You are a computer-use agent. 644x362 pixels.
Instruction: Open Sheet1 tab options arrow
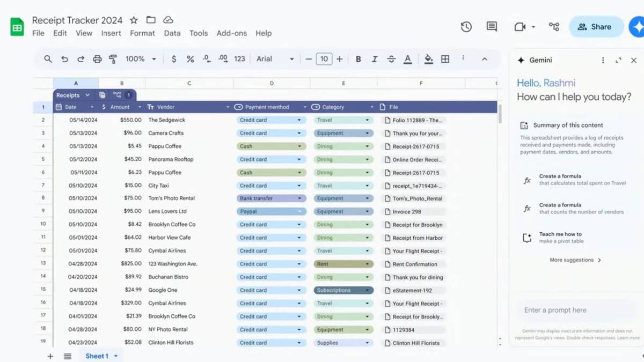[x=115, y=356]
